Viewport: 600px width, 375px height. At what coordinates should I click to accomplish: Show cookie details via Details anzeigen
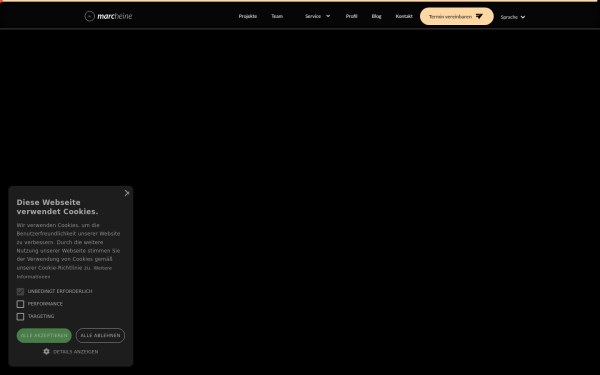coord(75,352)
